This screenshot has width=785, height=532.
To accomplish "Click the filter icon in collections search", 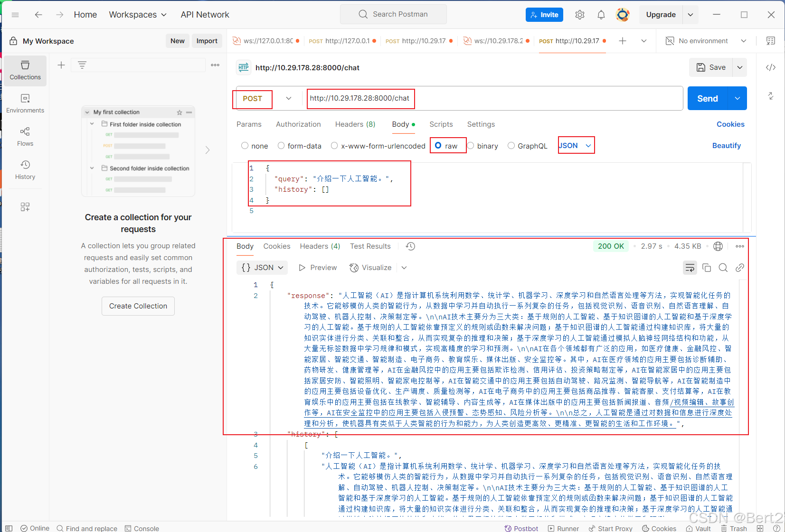I will [x=82, y=65].
